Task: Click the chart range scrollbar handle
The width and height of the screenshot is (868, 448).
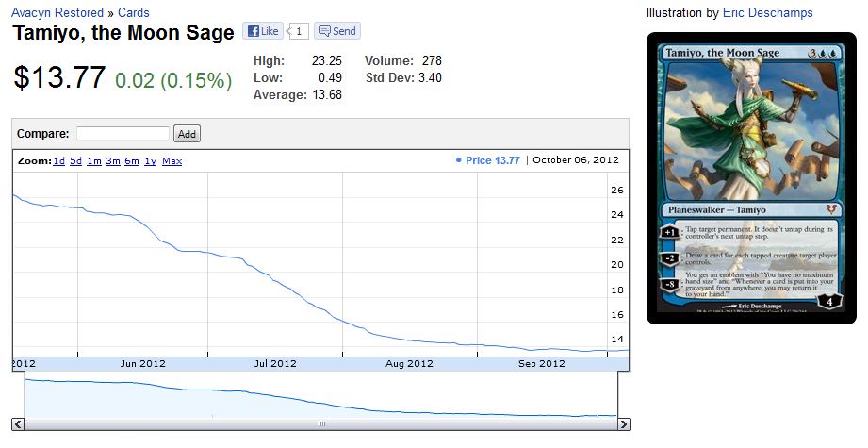Action: pos(320,424)
